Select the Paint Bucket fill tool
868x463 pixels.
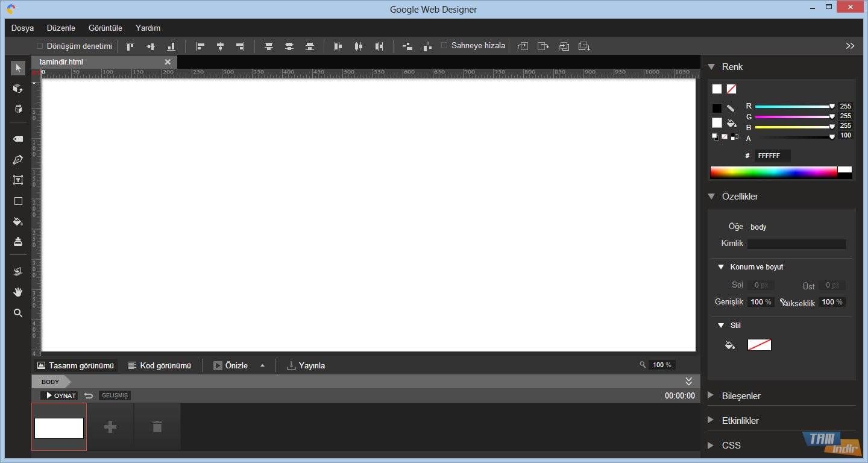(18, 221)
